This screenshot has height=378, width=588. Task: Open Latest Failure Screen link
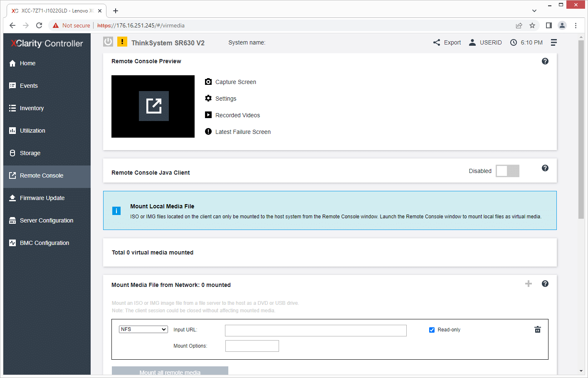tap(243, 132)
